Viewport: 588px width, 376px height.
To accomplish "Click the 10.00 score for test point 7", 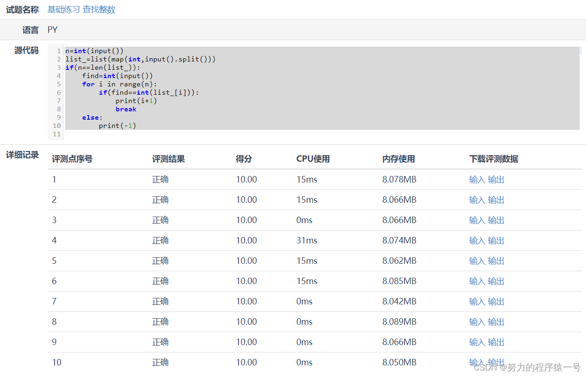I will pos(246,302).
